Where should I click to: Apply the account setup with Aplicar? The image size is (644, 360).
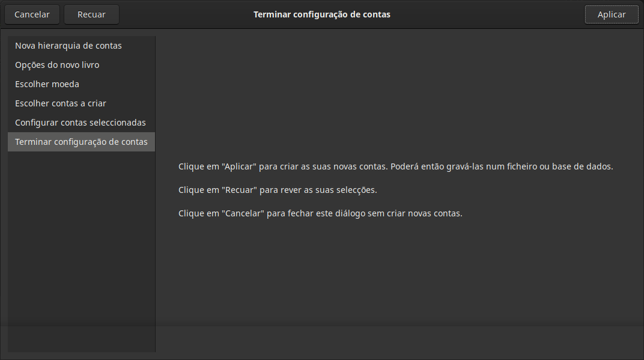pyautogui.click(x=611, y=14)
